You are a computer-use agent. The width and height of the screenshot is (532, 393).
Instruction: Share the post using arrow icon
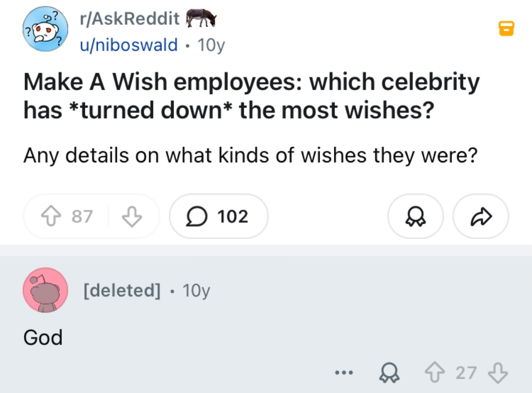[x=481, y=216]
